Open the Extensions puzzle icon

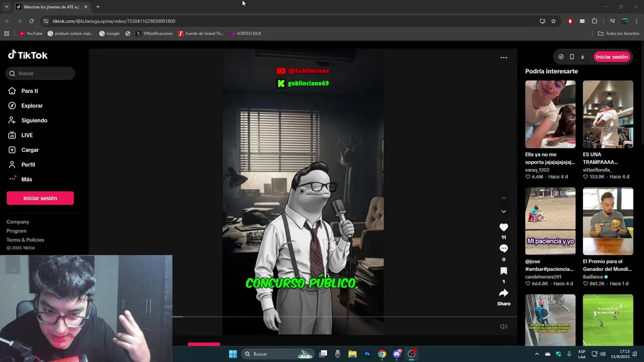(594, 21)
